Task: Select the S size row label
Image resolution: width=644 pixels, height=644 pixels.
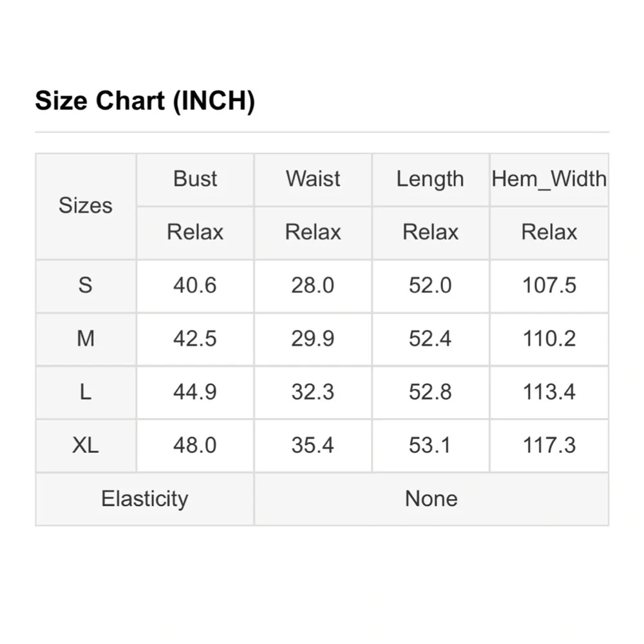Action: pyautogui.click(x=86, y=285)
